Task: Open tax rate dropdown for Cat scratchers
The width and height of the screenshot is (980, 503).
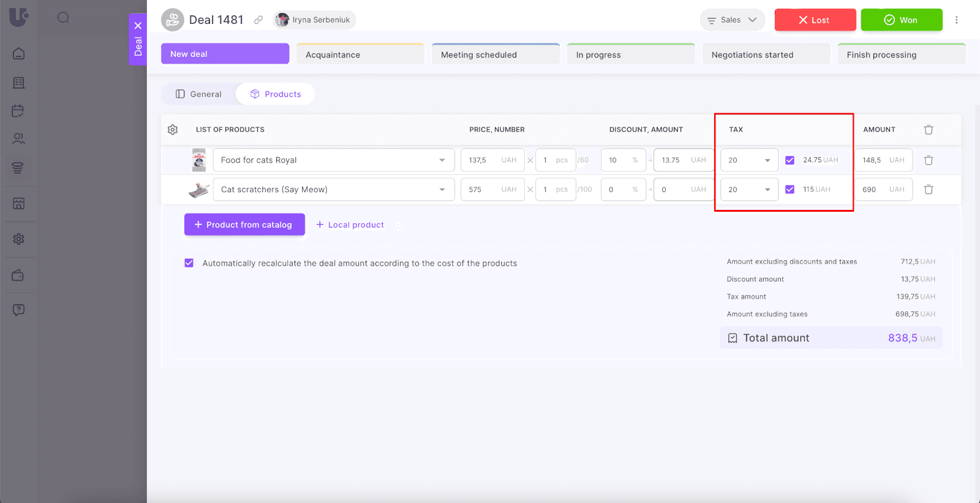Action: tap(767, 190)
